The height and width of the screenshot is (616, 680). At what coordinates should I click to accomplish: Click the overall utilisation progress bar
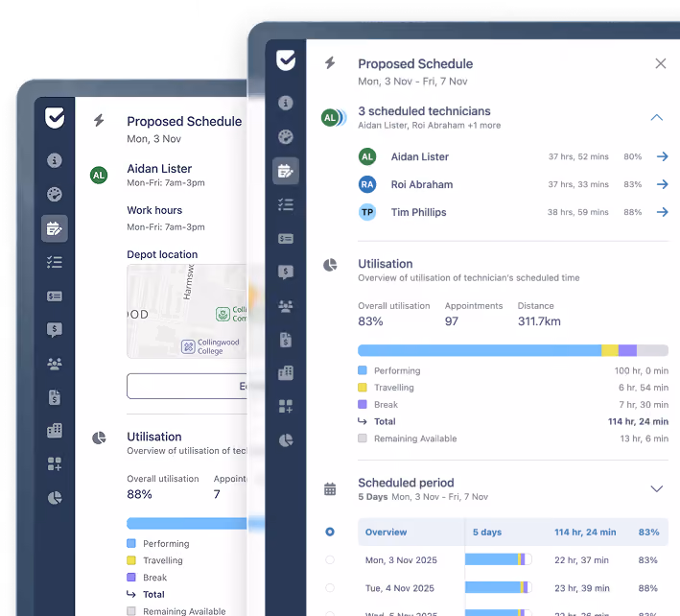(513, 350)
